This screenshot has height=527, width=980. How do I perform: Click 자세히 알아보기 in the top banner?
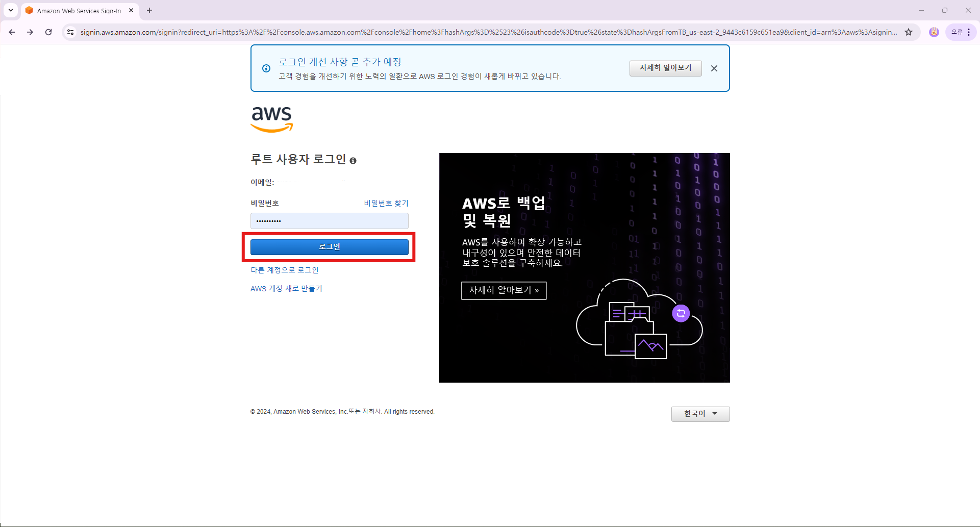click(x=665, y=68)
